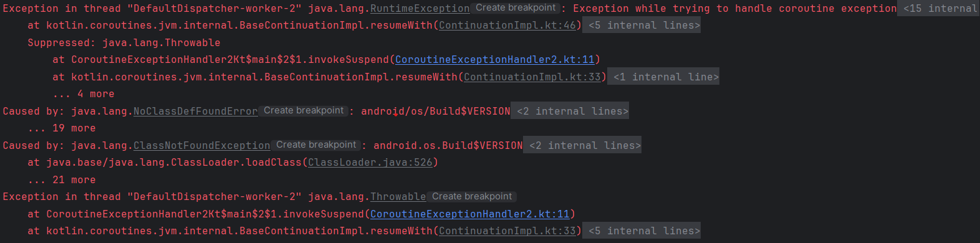The height and width of the screenshot is (243, 980).
Task: Open ClassLoader.java:526 link
Action: click(x=370, y=163)
